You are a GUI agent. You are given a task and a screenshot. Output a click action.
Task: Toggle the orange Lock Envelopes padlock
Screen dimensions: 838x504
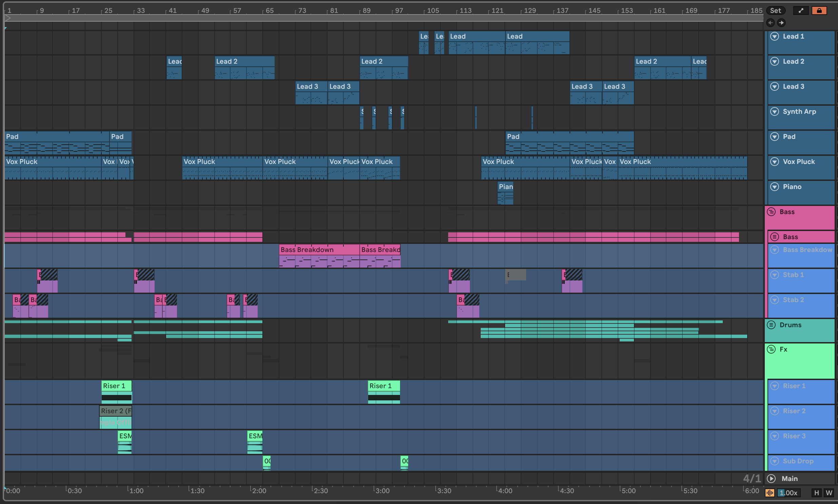click(x=819, y=10)
